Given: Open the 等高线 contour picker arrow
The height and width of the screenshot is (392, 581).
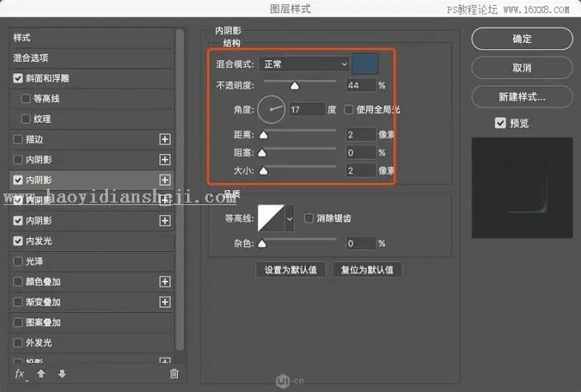Looking at the screenshot, I should click(290, 219).
